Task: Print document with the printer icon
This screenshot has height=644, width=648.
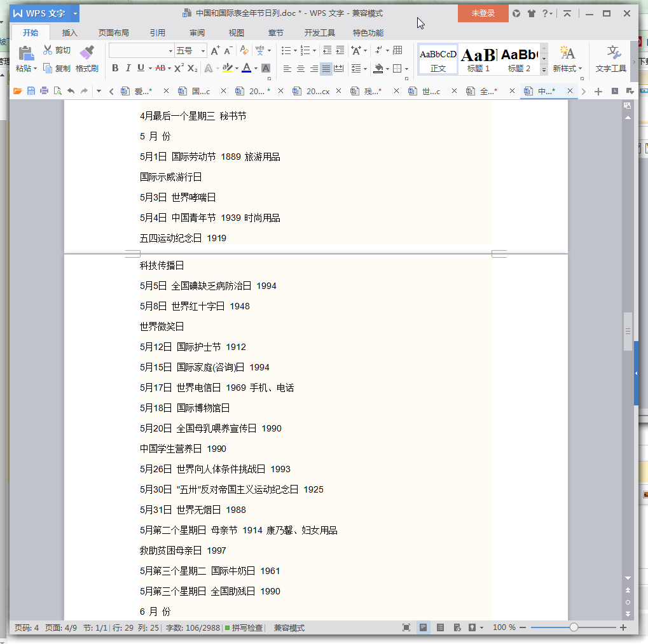Action: [x=45, y=91]
